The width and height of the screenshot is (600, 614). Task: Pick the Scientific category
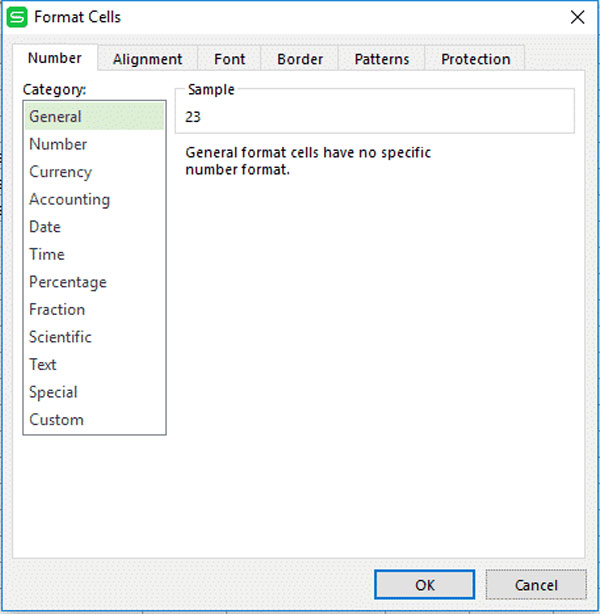(94, 337)
